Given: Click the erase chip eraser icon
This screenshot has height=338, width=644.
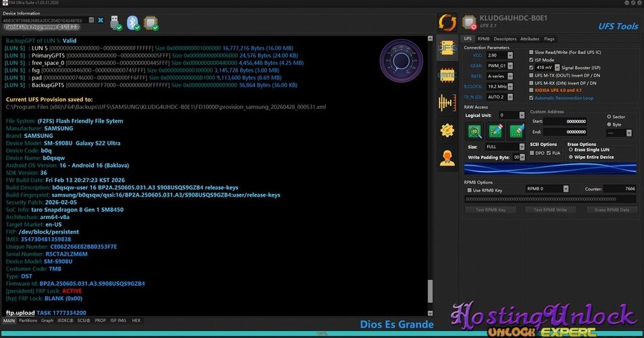Looking at the screenshot, I should (x=516, y=131).
